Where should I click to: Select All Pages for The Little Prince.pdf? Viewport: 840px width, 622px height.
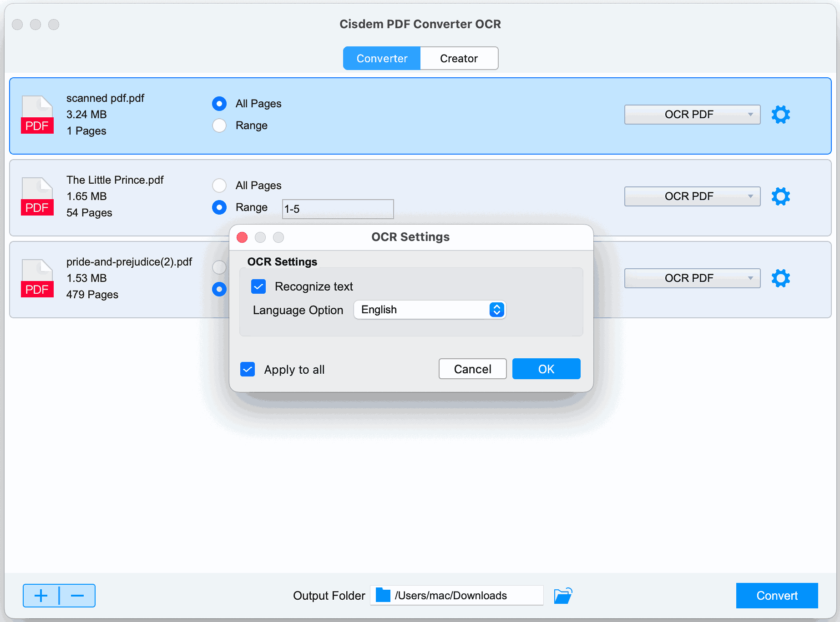tap(219, 186)
